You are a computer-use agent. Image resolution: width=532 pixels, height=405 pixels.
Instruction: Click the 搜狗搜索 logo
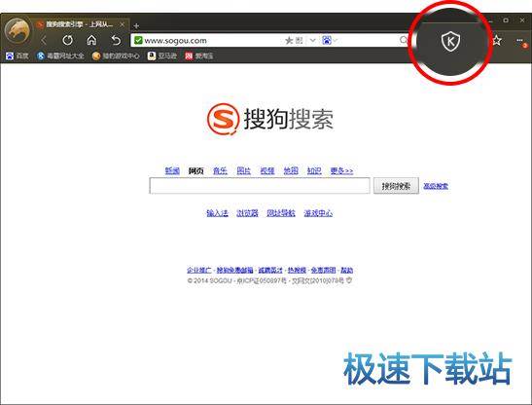270,119
